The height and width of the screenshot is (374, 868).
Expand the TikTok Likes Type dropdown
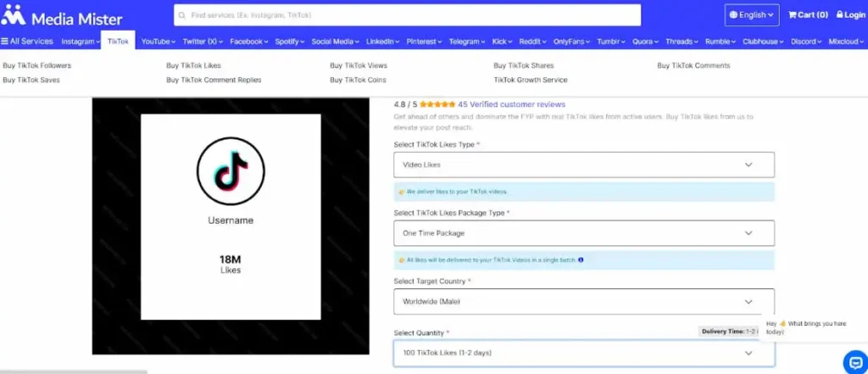583,165
